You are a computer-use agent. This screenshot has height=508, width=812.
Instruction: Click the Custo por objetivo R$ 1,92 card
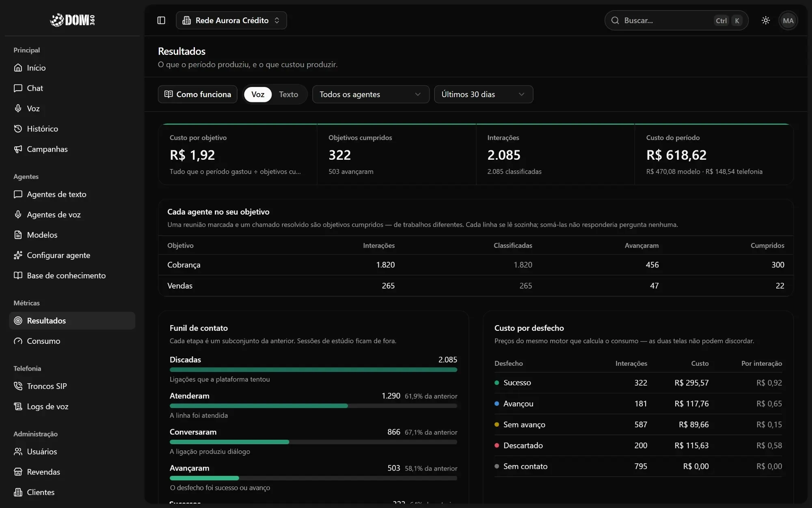pos(238,154)
